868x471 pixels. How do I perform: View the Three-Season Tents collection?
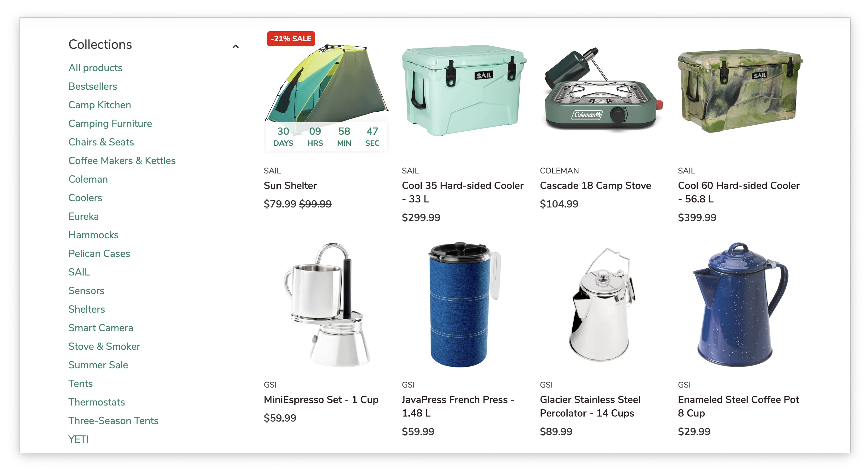113,421
